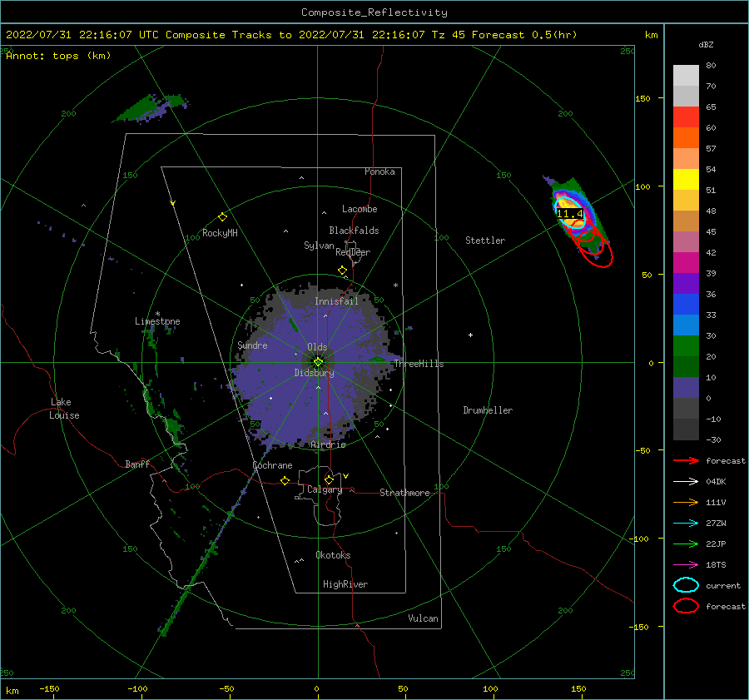Click the Vulcan label
The image size is (749, 700).
tap(424, 618)
